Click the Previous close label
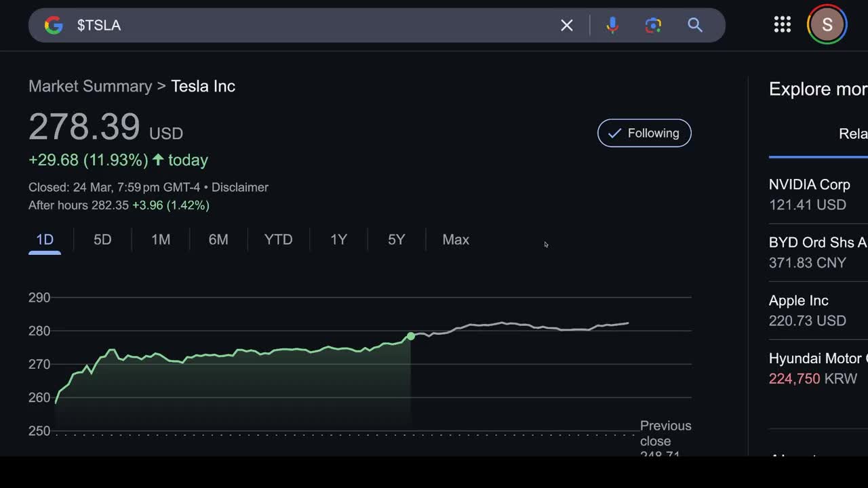This screenshot has width=868, height=488. pyautogui.click(x=665, y=433)
